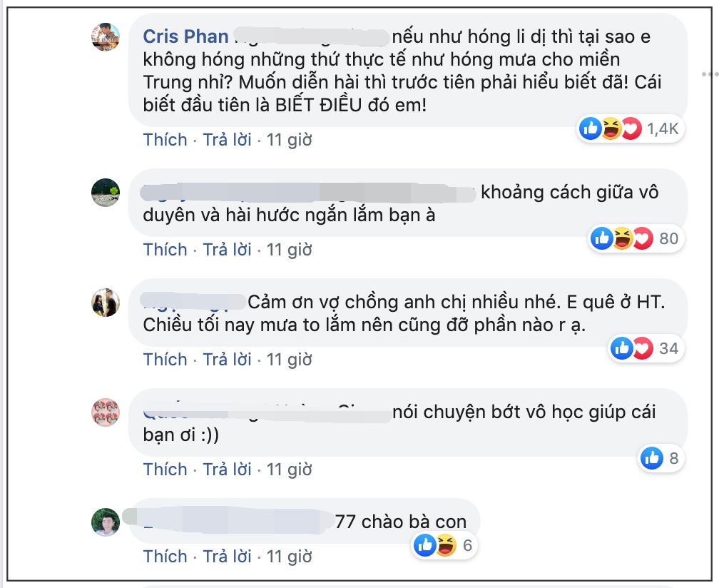Click Thích under Cris Phan's comment
This screenshot has width=719, height=588.
pyautogui.click(x=165, y=140)
